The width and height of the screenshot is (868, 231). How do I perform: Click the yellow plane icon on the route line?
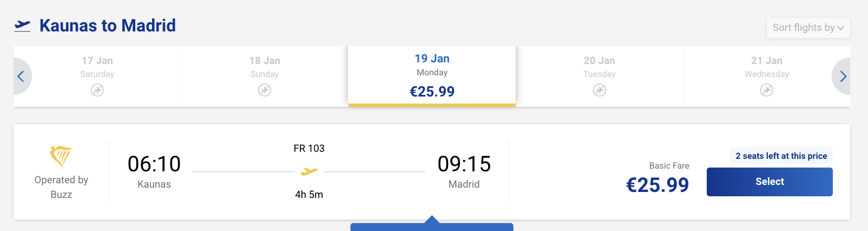309,172
